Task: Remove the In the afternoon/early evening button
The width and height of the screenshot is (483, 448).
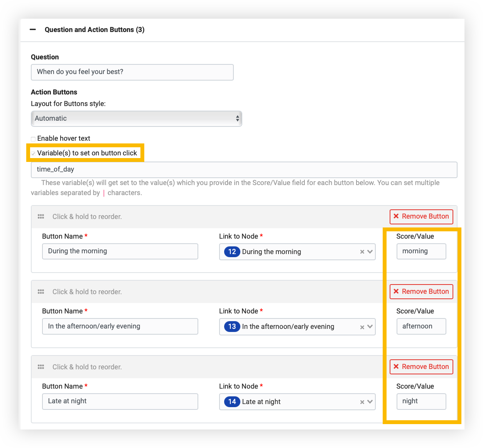Action: 421,291
